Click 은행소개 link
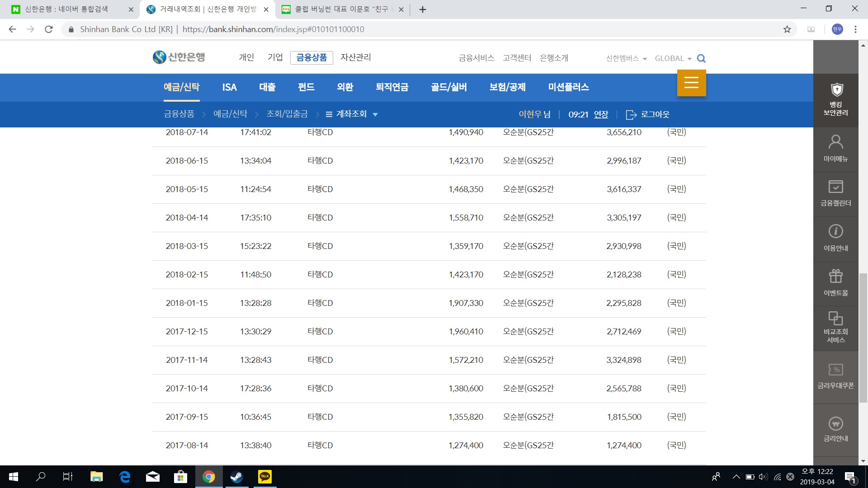 click(554, 58)
